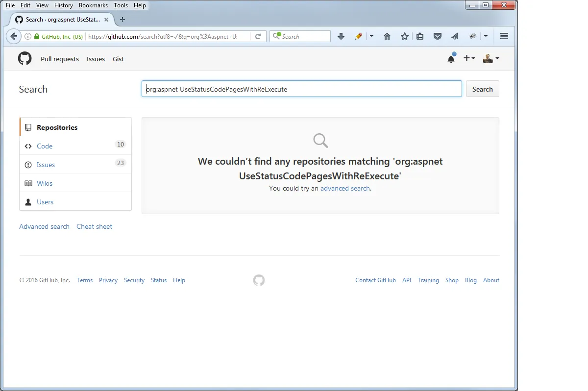Image resolution: width=588 pixels, height=391 pixels.
Task: Open the Cheat sheet link
Action: 94,226
